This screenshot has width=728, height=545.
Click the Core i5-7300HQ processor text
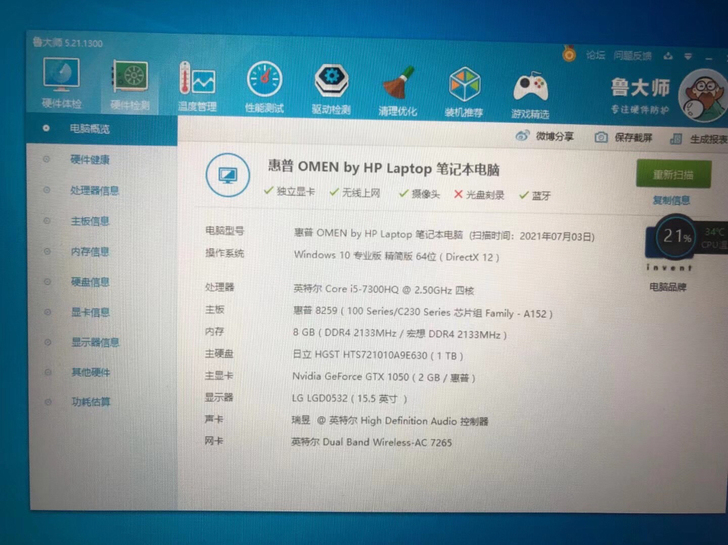pos(384,290)
